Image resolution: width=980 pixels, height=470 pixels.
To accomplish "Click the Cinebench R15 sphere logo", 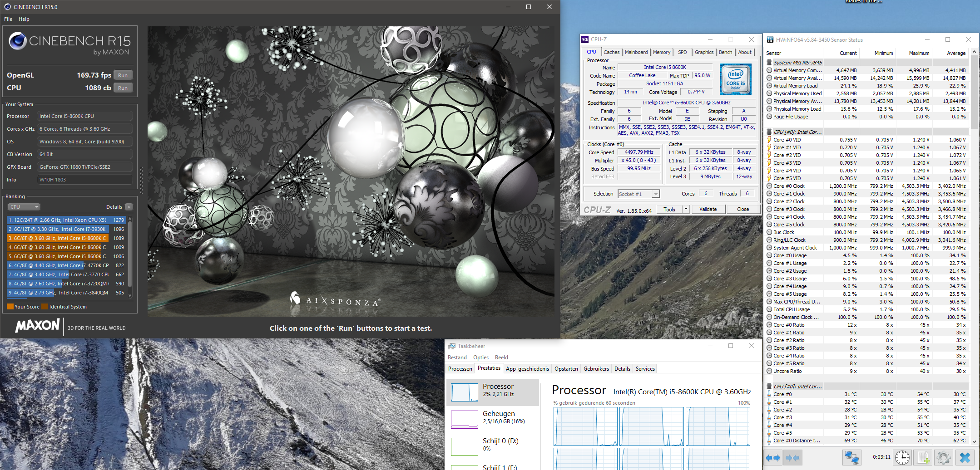I will pos(18,41).
